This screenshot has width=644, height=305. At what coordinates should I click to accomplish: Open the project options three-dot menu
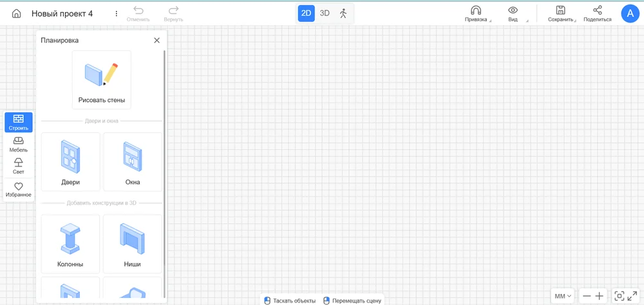click(x=116, y=14)
